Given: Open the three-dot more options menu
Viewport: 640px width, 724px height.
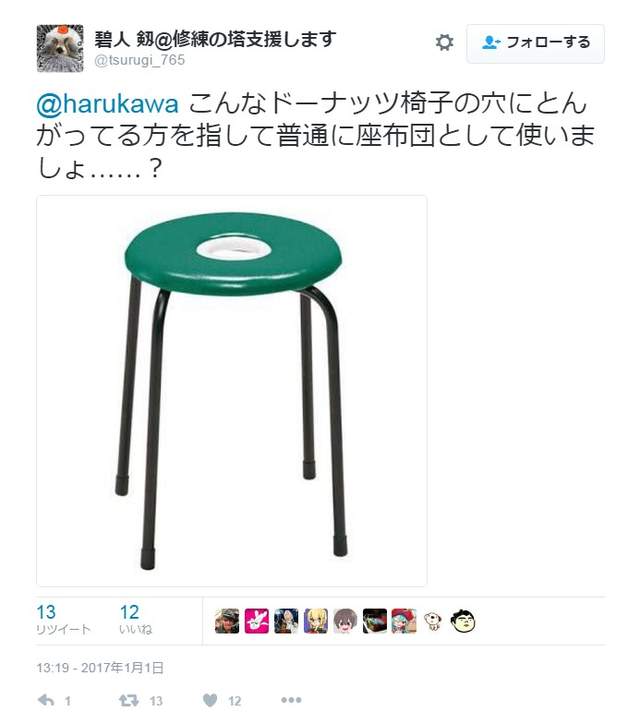Looking at the screenshot, I should pos(291,700).
